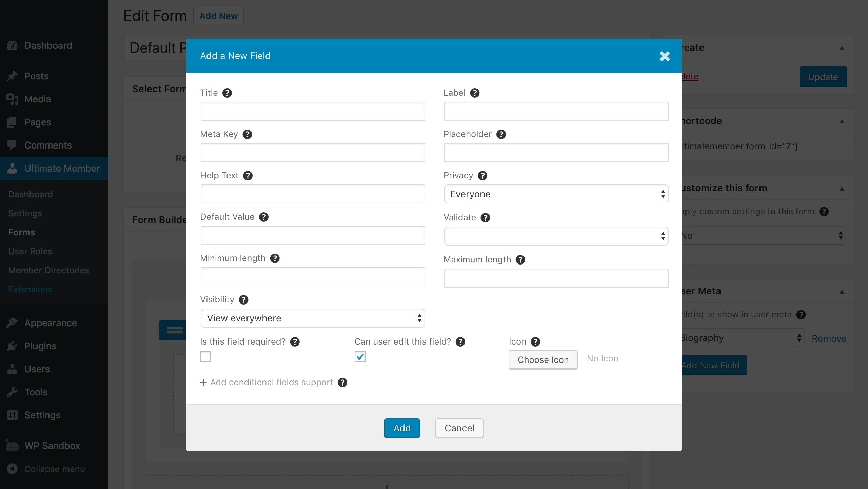Click the Privacy help question mark icon
Viewport: 868px width, 489px height.
pos(482,176)
